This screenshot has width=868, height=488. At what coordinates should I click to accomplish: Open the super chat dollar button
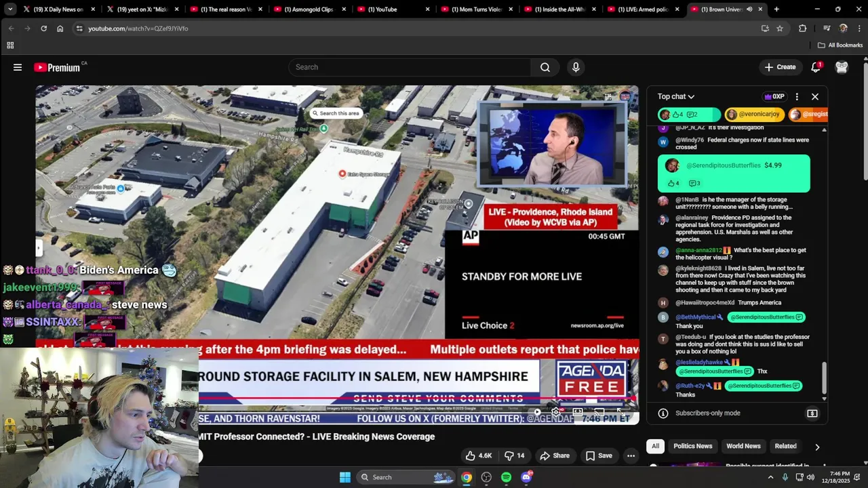click(x=812, y=413)
